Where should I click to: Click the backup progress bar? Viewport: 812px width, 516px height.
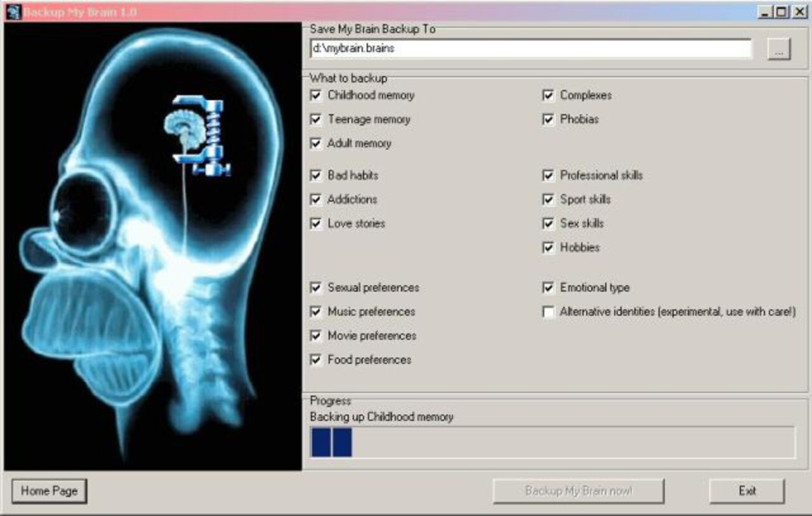click(552, 442)
